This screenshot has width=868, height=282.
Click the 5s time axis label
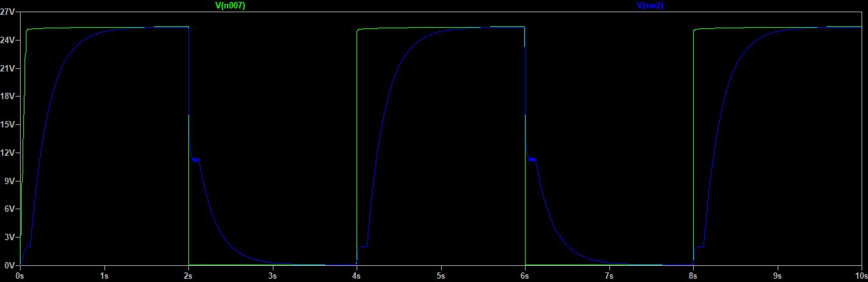coord(440,276)
